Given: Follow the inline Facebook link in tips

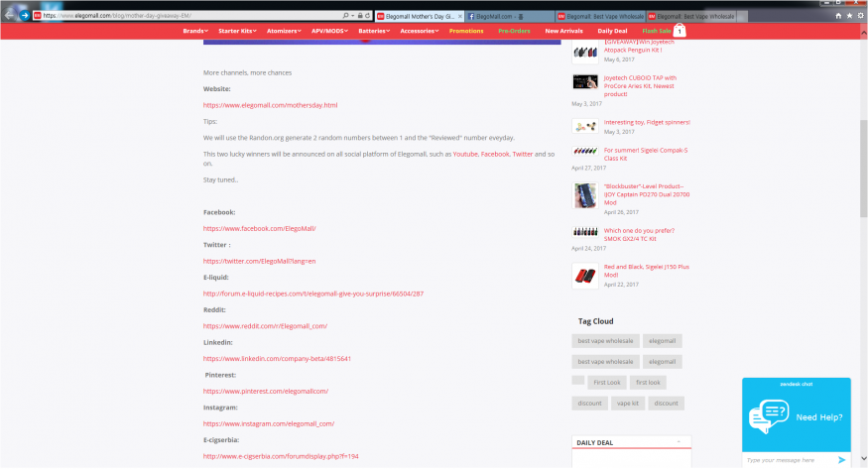Looking at the screenshot, I should pyautogui.click(x=495, y=155).
